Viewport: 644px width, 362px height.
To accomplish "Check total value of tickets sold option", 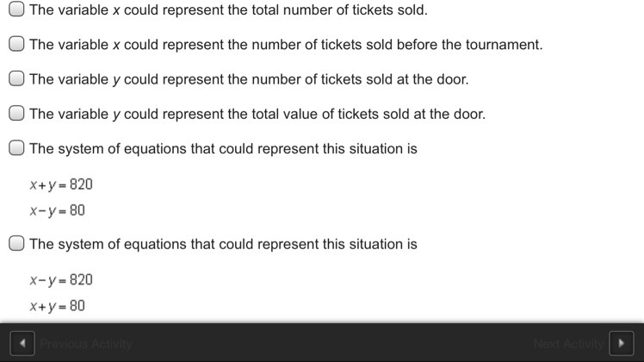I will (x=16, y=113).
